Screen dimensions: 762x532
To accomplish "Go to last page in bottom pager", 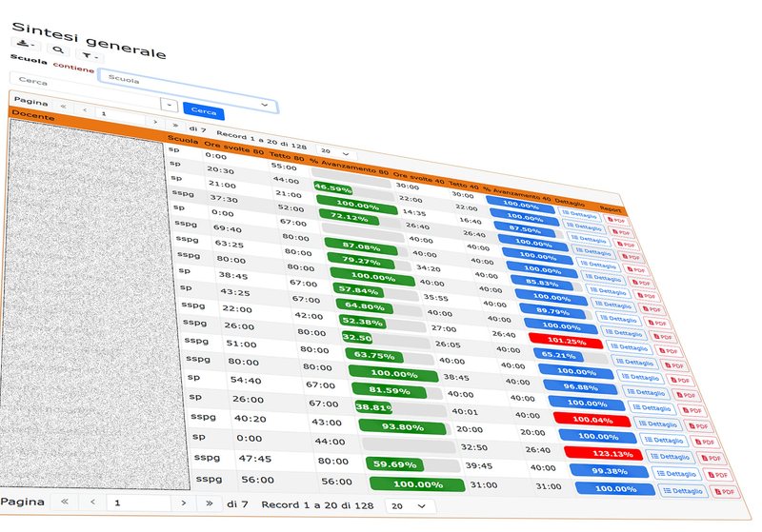I will [210, 503].
